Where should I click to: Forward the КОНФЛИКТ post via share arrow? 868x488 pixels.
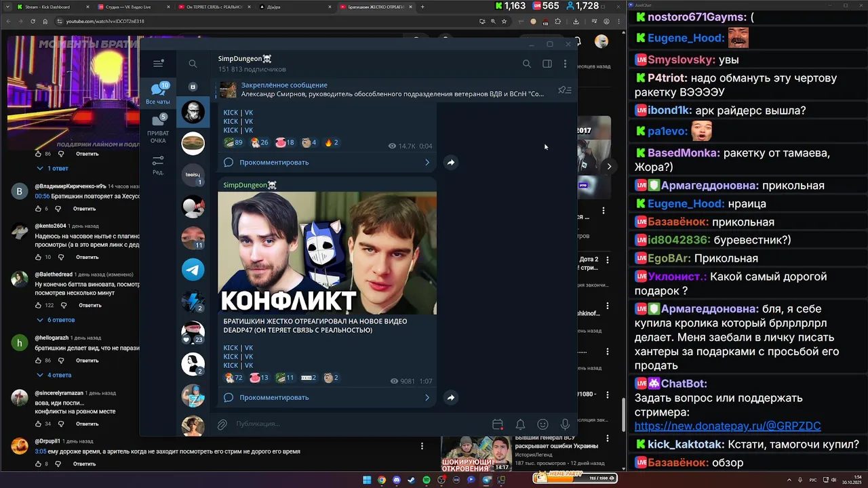point(451,397)
